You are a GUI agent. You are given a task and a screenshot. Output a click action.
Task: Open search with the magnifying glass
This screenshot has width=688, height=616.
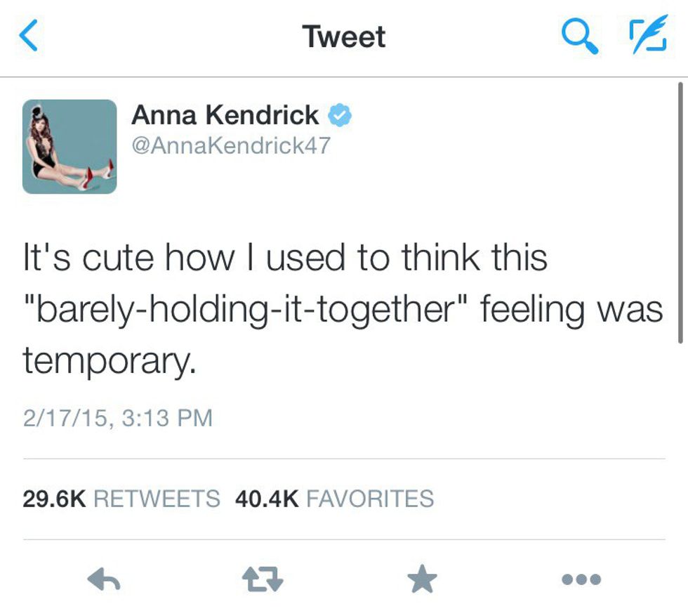click(580, 37)
